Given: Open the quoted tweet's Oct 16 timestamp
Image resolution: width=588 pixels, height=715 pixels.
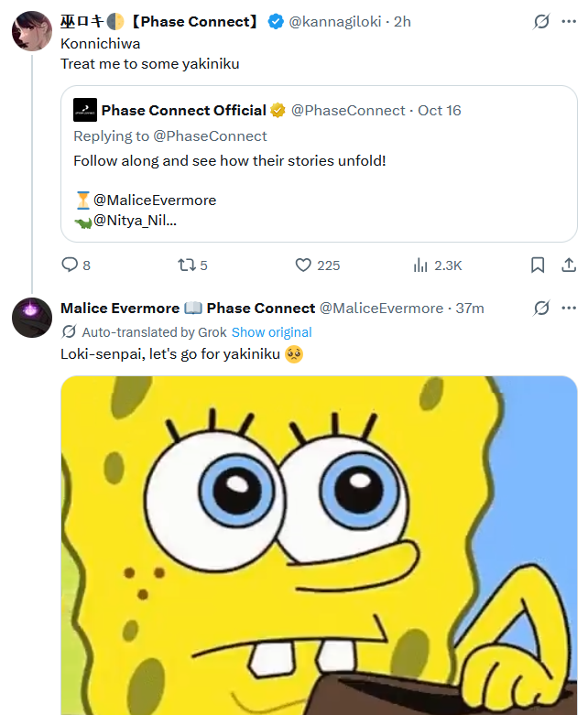Looking at the screenshot, I should click(440, 111).
